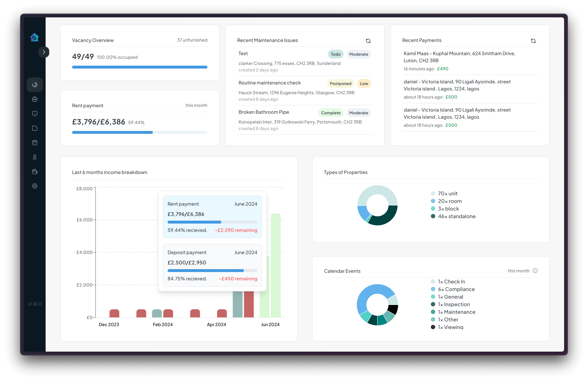Click the 37 unfurnished label
The width and height of the screenshot is (588, 382).
pos(192,40)
